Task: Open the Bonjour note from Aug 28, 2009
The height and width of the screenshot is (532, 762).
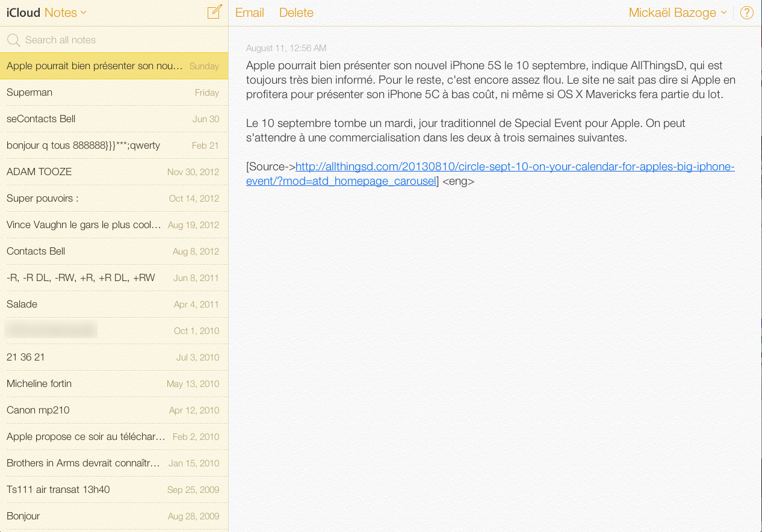Action: pos(114,516)
